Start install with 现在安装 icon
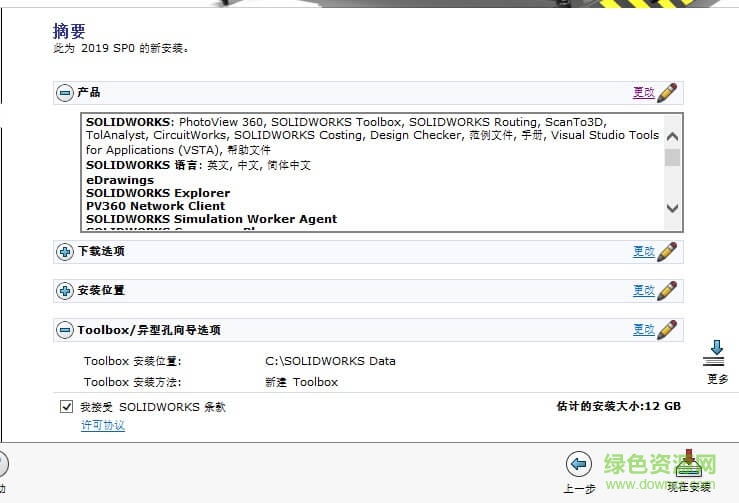 click(x=689, y=463)
